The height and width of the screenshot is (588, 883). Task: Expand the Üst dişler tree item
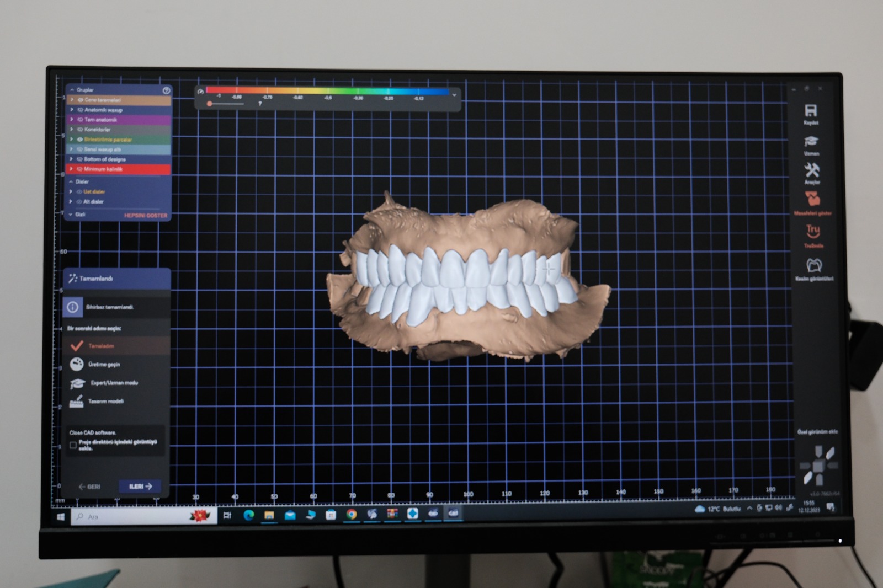point(71,192)
